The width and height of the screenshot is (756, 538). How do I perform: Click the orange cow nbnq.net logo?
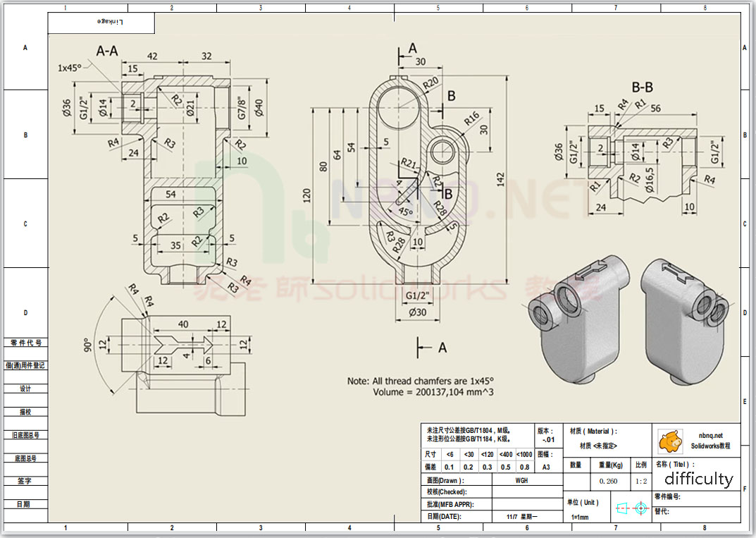[670, 441]
